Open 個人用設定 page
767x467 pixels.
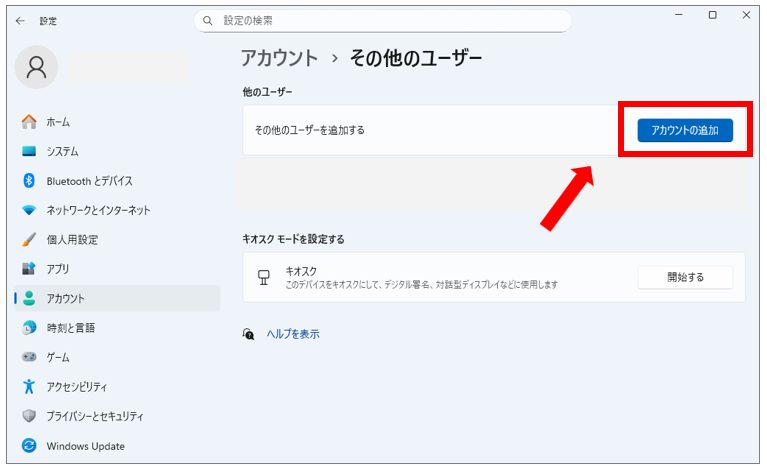pyautogui.click(x=117, y=240)
